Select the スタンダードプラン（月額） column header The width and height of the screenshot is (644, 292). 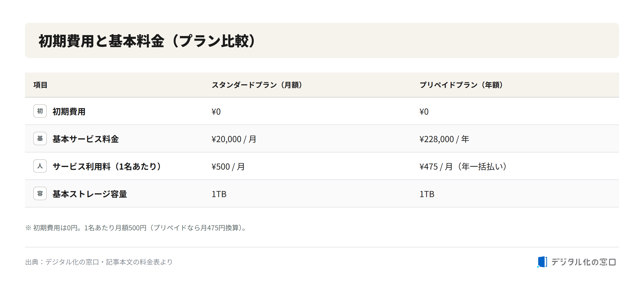tap(257, 85)
